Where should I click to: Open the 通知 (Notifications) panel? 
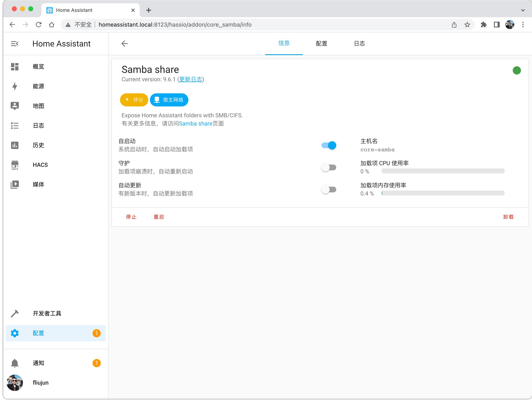coord(38,363)
